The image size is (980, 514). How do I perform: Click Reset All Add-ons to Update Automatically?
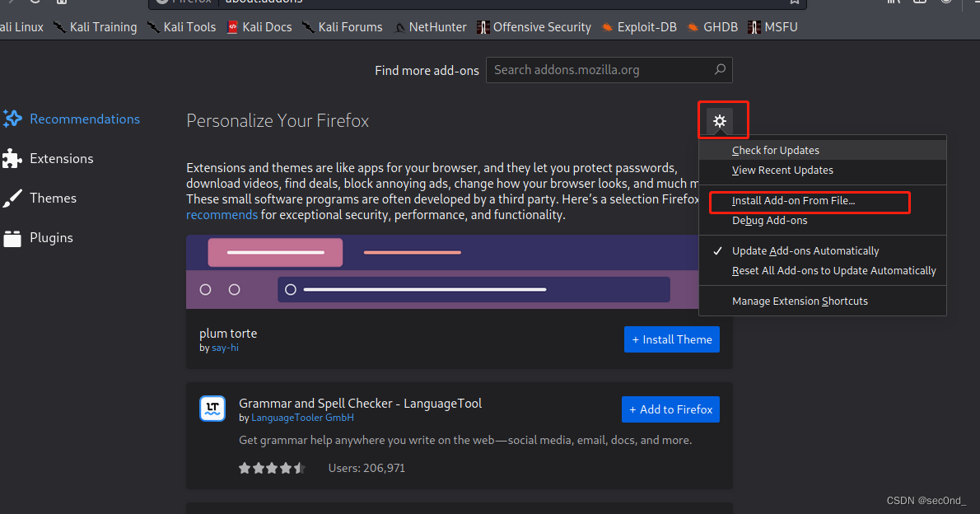point(833,270)
